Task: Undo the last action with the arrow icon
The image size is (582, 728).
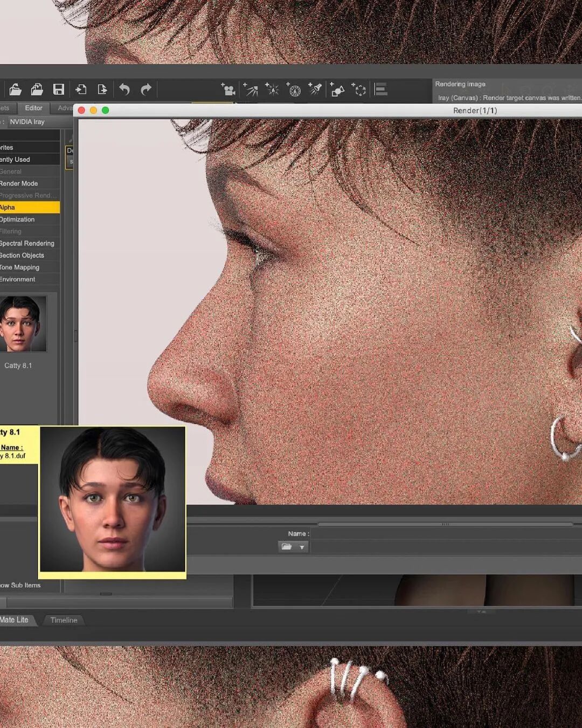Action: (x=124, y=89)
